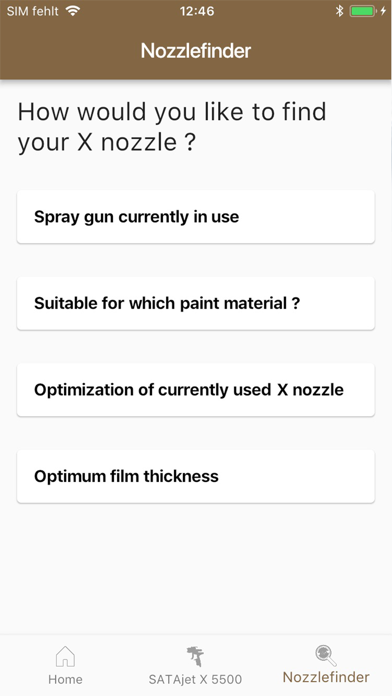Tap the Nozzlefinder header title
392x696 pixels.
pyautogui.click(x=196, y=51)
